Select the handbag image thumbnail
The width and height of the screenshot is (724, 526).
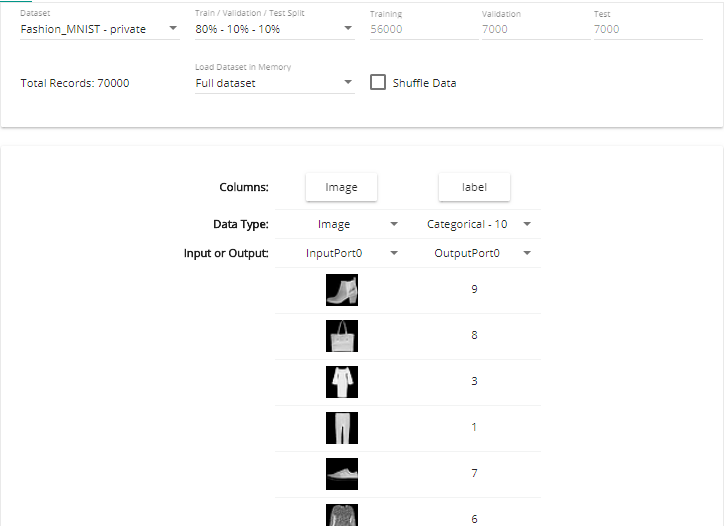tap(342, 336)
